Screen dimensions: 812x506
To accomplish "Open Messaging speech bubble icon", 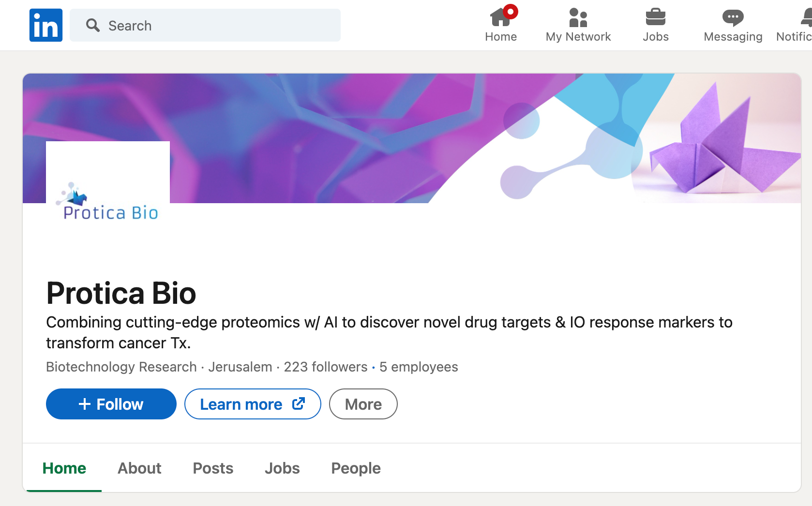I will [733, 18].
